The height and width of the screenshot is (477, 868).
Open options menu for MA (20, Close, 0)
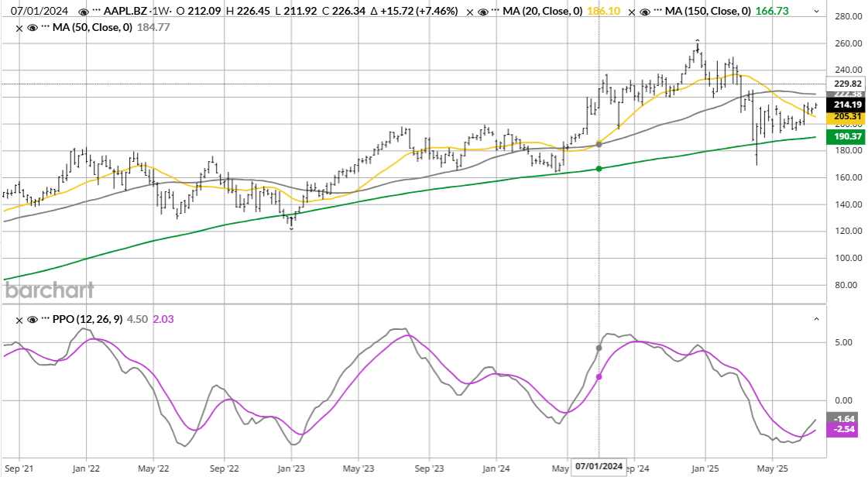496,11
